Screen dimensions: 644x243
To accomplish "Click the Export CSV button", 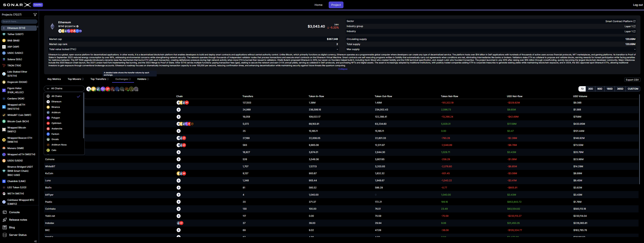I will 632,80.
